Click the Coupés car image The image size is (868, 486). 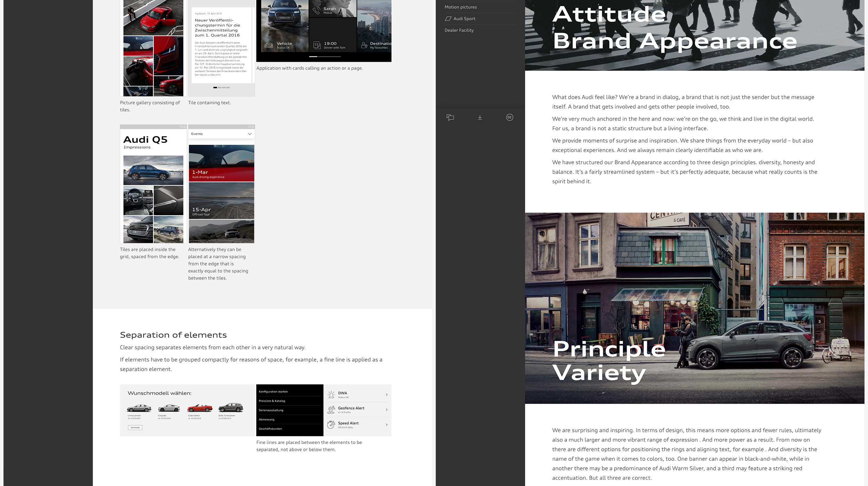169,408
